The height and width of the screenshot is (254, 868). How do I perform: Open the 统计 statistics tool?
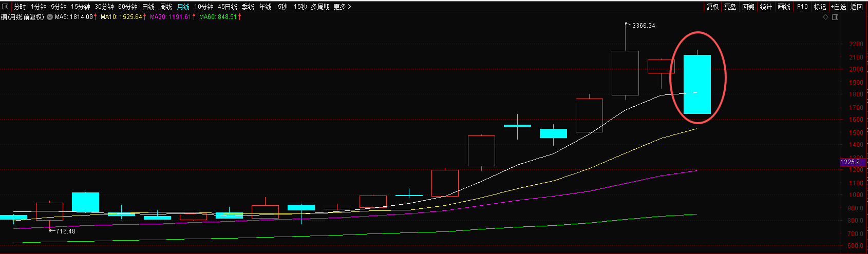(766, 7)
